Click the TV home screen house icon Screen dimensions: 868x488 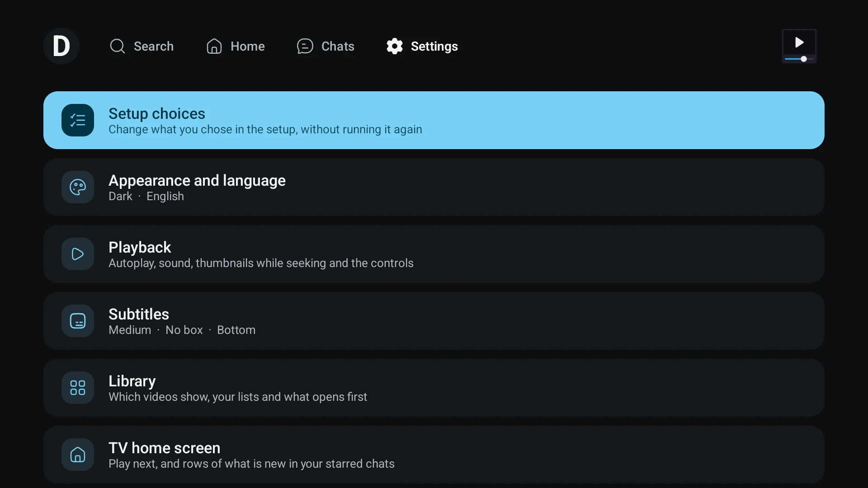[x=78, y=455]
